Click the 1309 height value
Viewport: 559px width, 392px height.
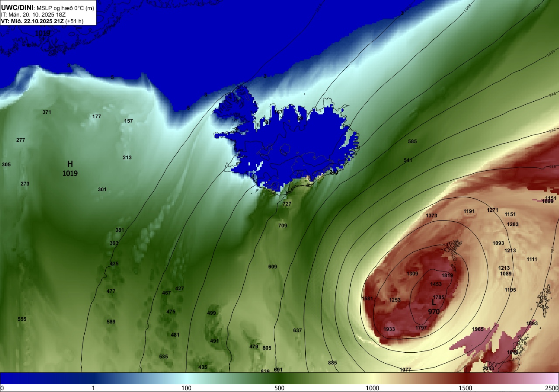(x=412, y=274)
